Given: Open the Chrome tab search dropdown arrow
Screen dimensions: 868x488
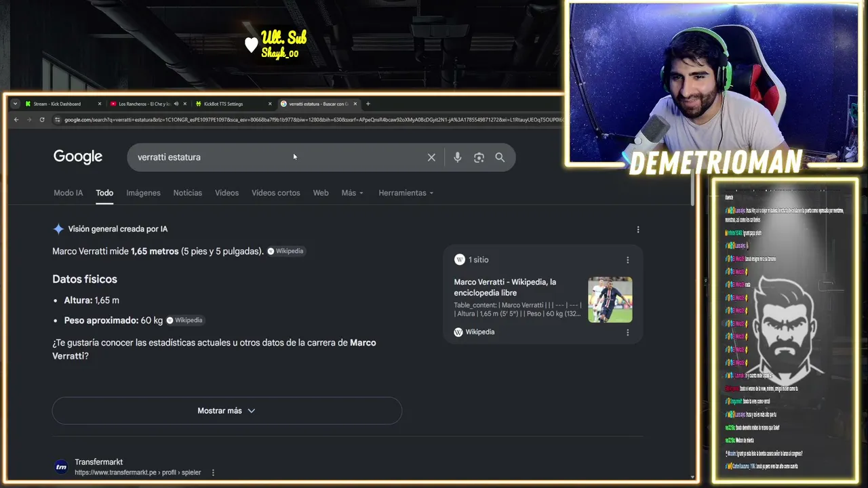Looking at the screenshot, I should click(15, 104).
